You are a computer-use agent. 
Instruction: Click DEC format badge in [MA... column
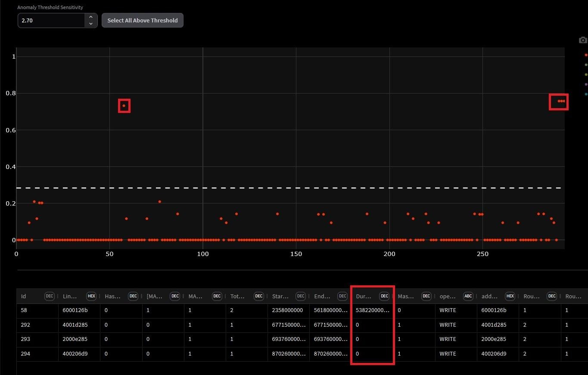[x=175, y=296]
